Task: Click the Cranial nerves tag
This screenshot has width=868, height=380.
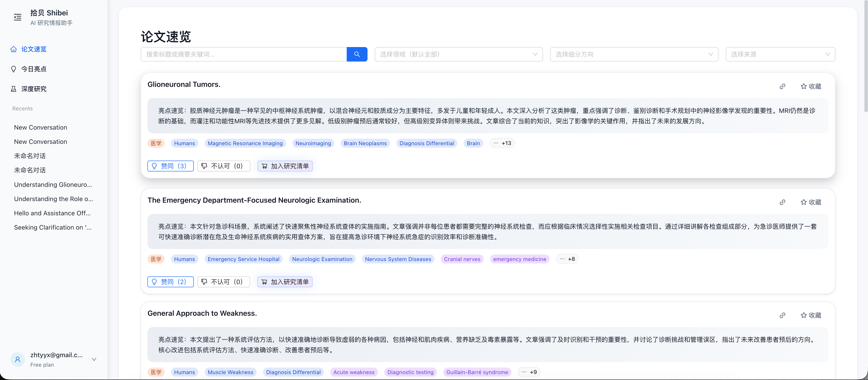Action: 462,259
